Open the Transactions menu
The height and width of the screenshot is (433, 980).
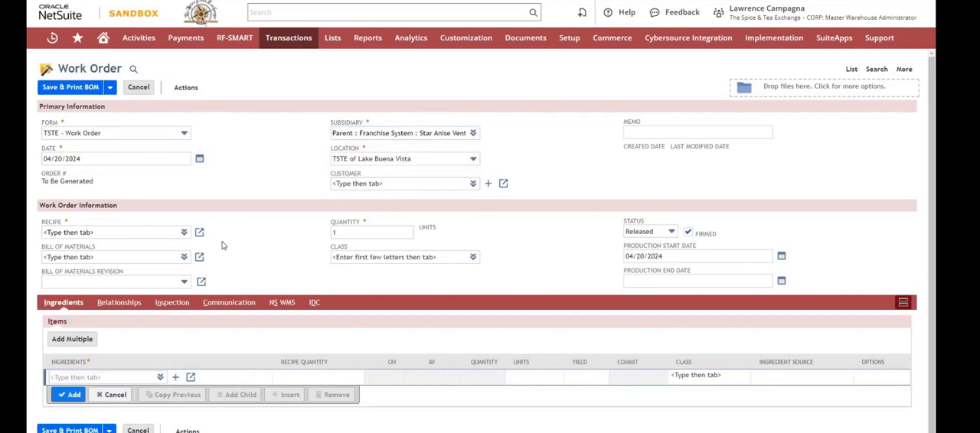pos(289,37)
